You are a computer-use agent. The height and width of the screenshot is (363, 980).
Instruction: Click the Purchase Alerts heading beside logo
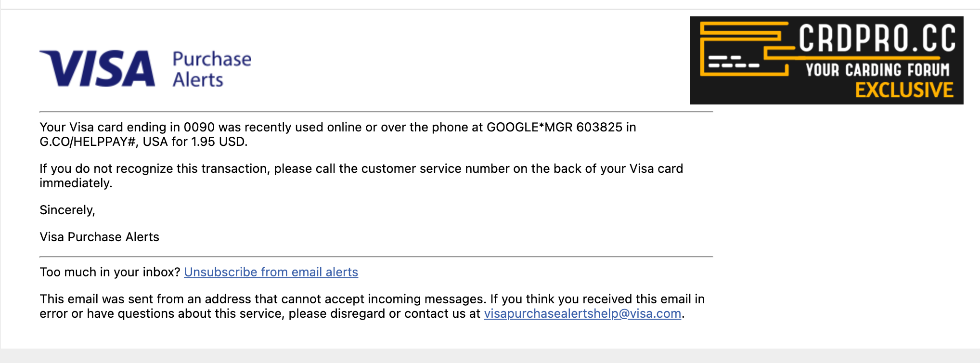pos(212,69)
